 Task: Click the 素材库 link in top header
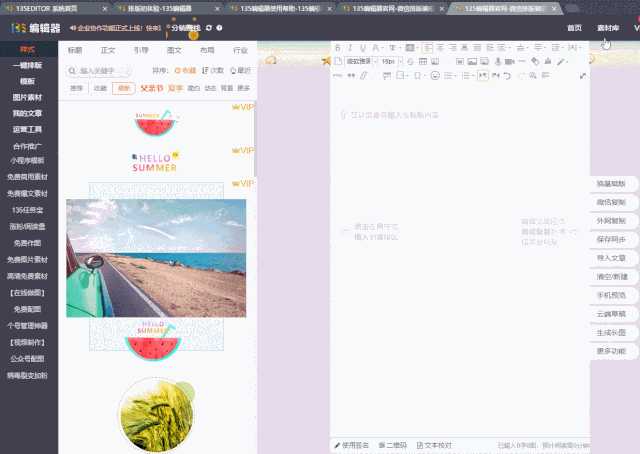coord(608,28)
